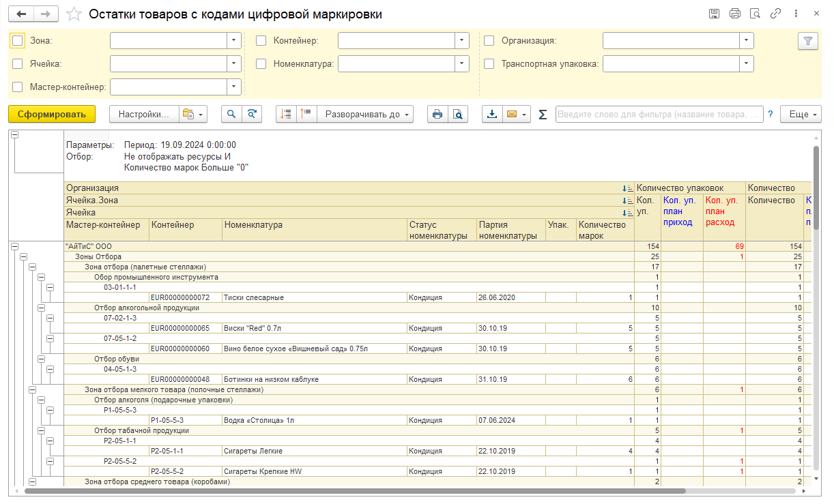The height and width of the screenshot is (504, 834).
Task: Click sort icon in Ячейка.Зона header row
Action: click(x=628, y=201)
